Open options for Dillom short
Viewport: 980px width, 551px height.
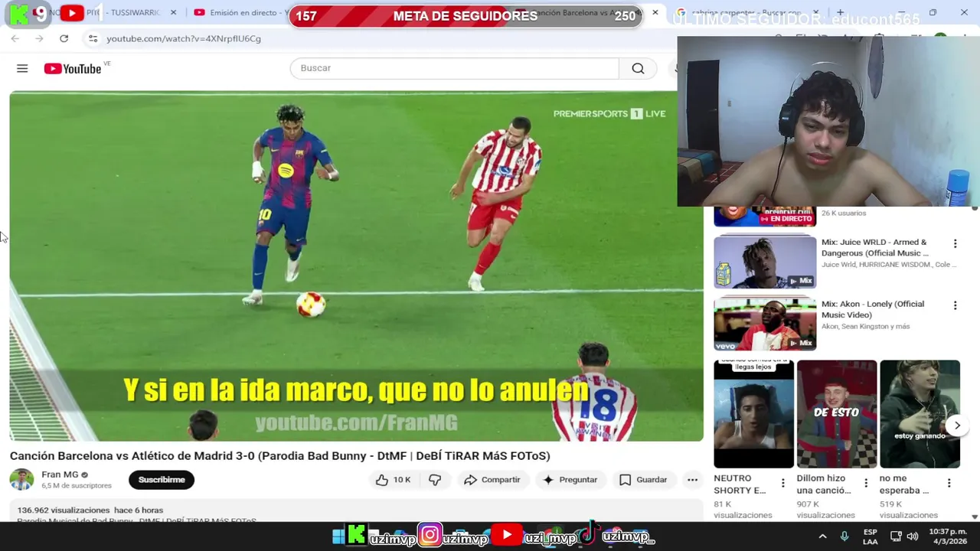(866, 483)
